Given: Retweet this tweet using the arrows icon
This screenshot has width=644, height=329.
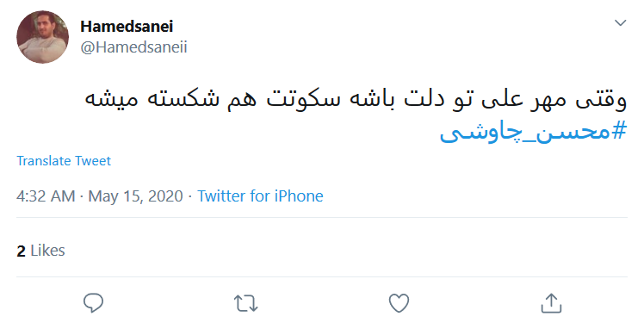Looking at the screenshot, I should [246, 303].
